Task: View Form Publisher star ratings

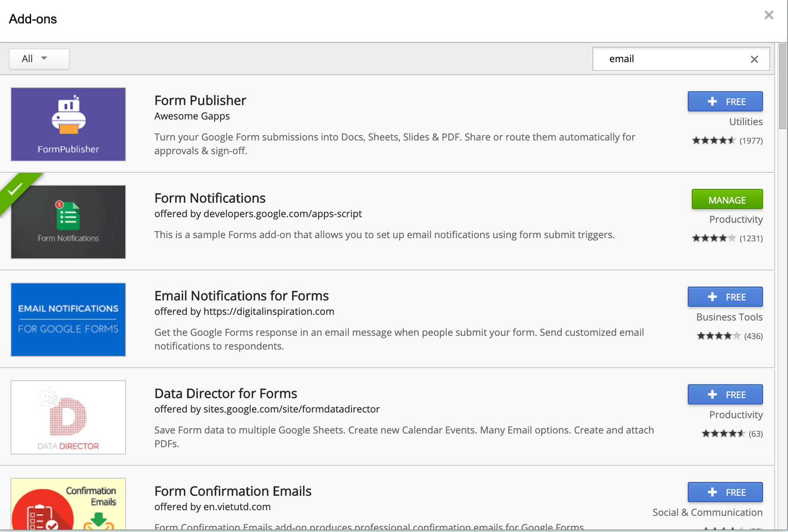Action: click(714, 140)
